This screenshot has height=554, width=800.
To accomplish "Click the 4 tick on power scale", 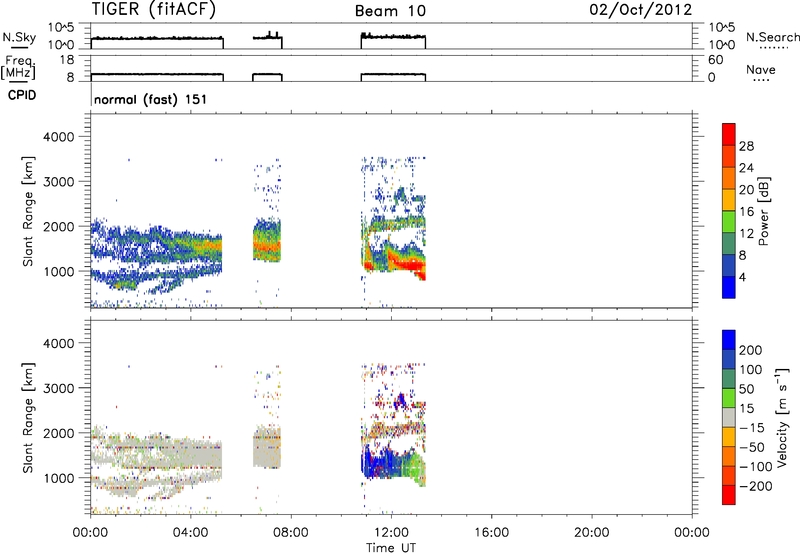I will [742, 277].
